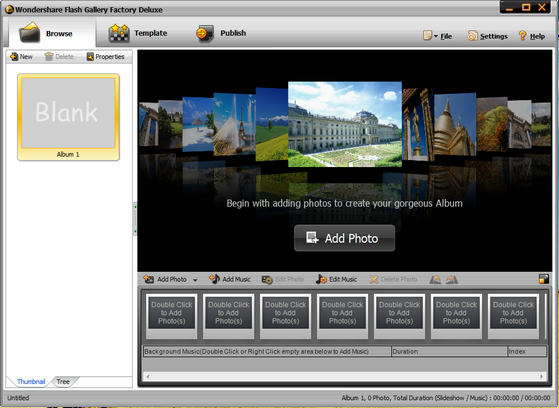
Task: Switch to the Tree tab
Action: tap(63, 382)
